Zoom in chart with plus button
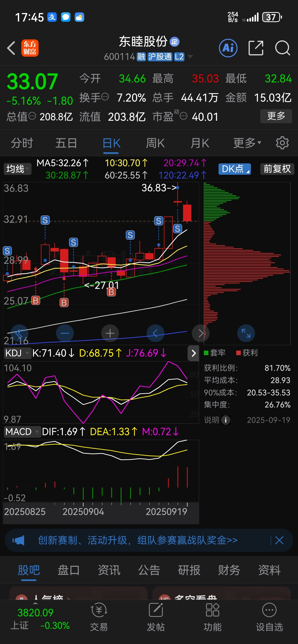The width and height of the screenshot is (298, 644). (110, 333)
